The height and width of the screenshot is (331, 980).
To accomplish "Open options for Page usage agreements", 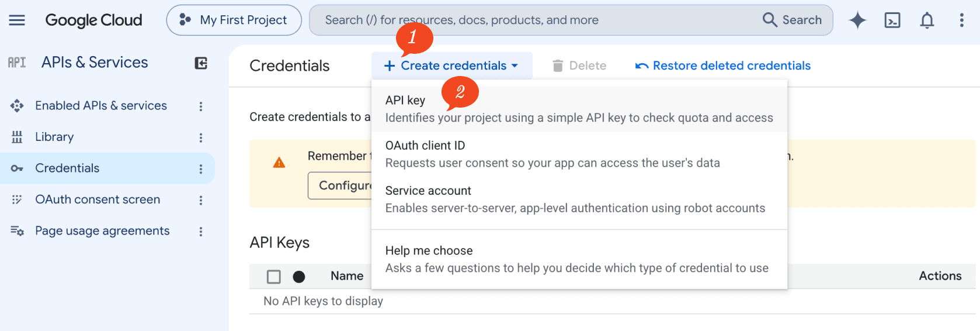I will (x=201, y=232).
